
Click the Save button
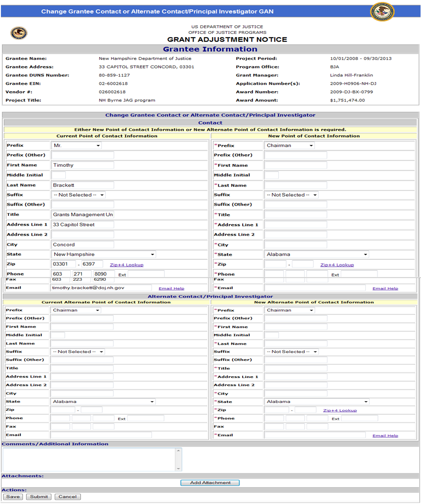point(13,497)
